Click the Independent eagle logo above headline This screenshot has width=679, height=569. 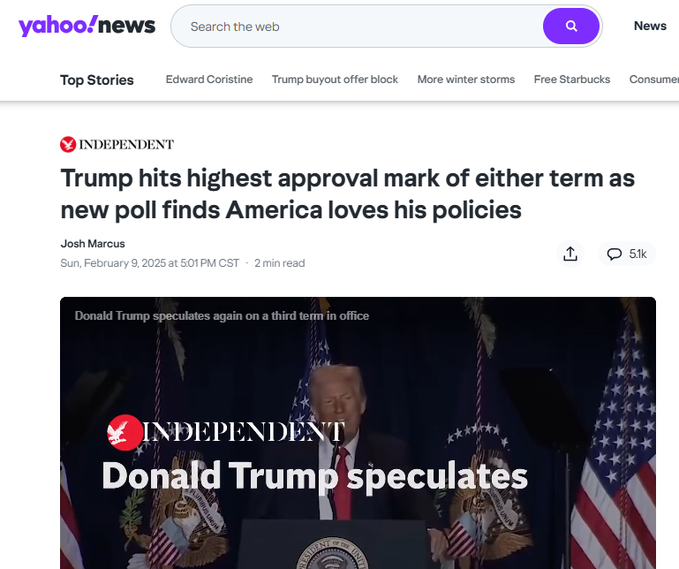68,144
